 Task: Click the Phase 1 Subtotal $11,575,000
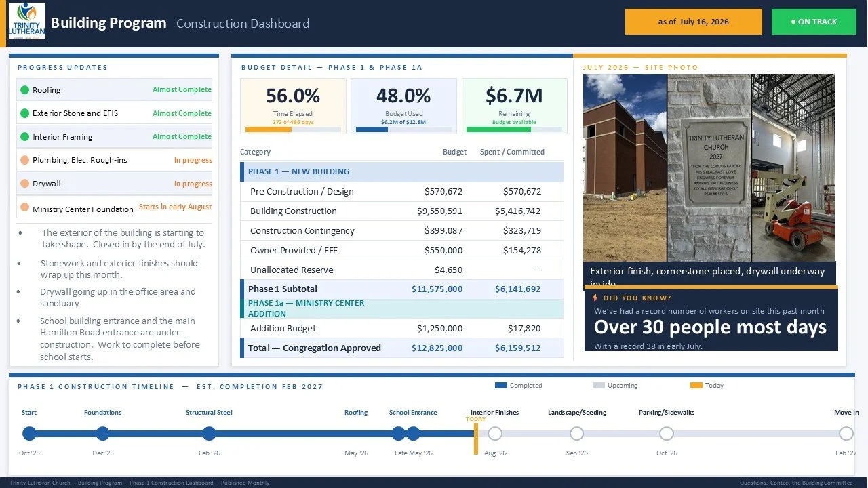click(x=437, y=289)
